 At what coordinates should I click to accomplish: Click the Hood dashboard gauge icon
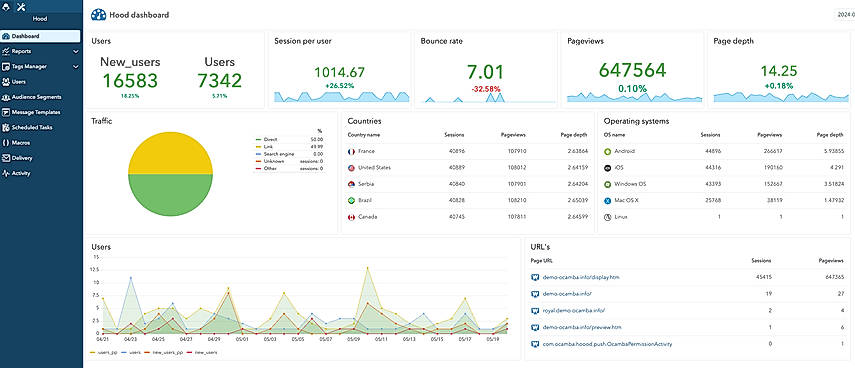pyautogui.click(x=98, y=15)
